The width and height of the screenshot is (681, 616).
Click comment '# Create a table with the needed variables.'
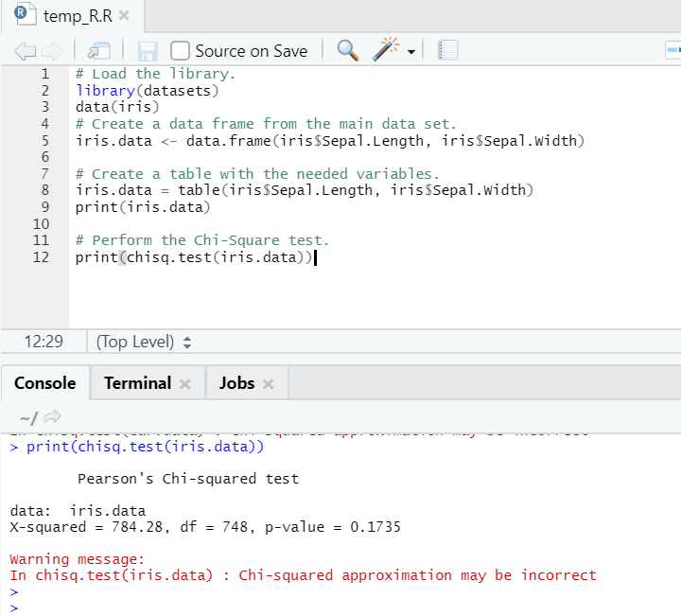257,174
